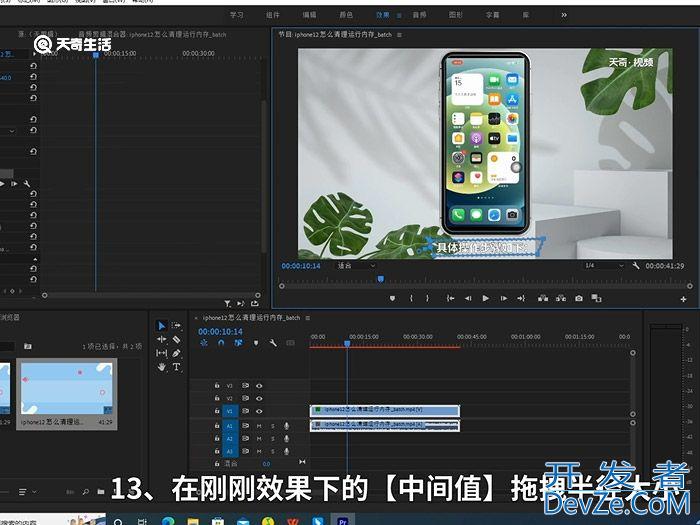Mark In point in Program monitor
Viewport: 700px width, 525px height.
(x=411, y=298)
